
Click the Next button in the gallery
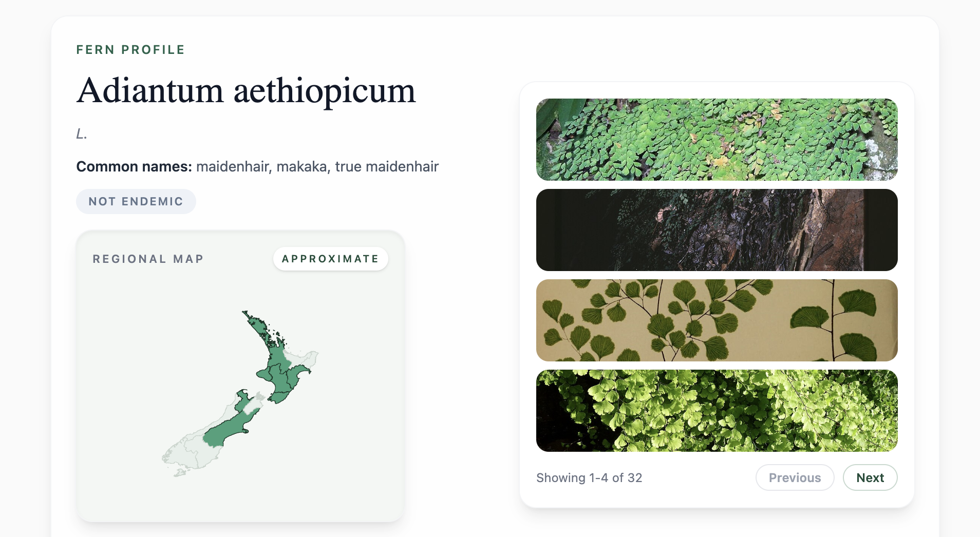point(870,477)
